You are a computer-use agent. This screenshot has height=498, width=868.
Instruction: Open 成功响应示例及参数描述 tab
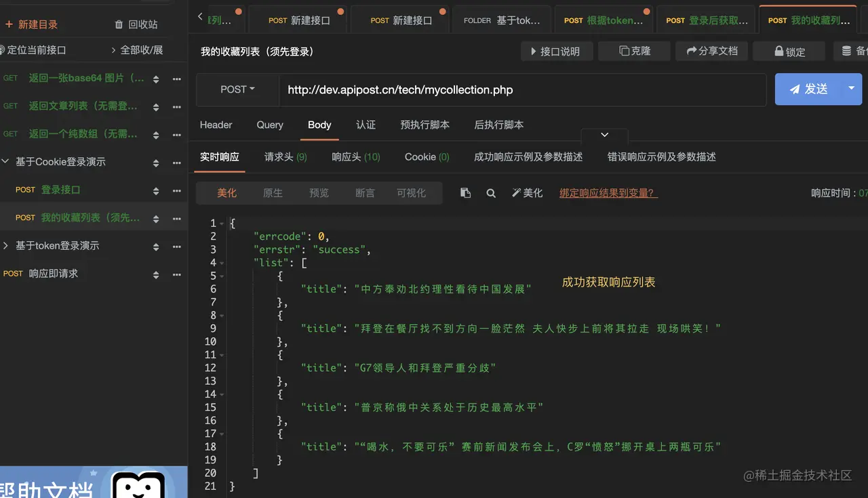pos(528,157)
